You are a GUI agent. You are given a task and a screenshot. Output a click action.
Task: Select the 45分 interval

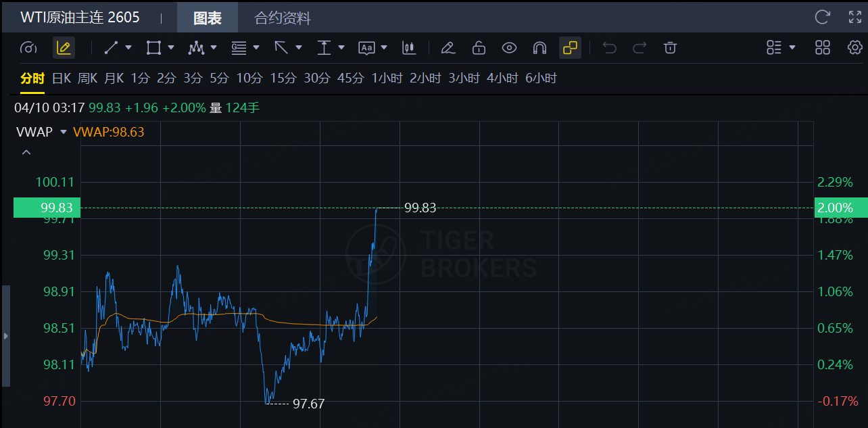pos(350,78)
